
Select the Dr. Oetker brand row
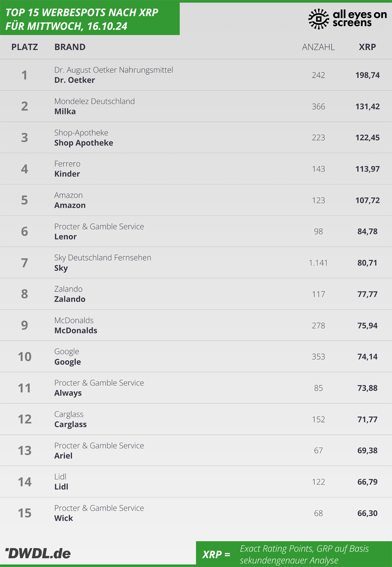pyautogui.click(x=196, y=75)
